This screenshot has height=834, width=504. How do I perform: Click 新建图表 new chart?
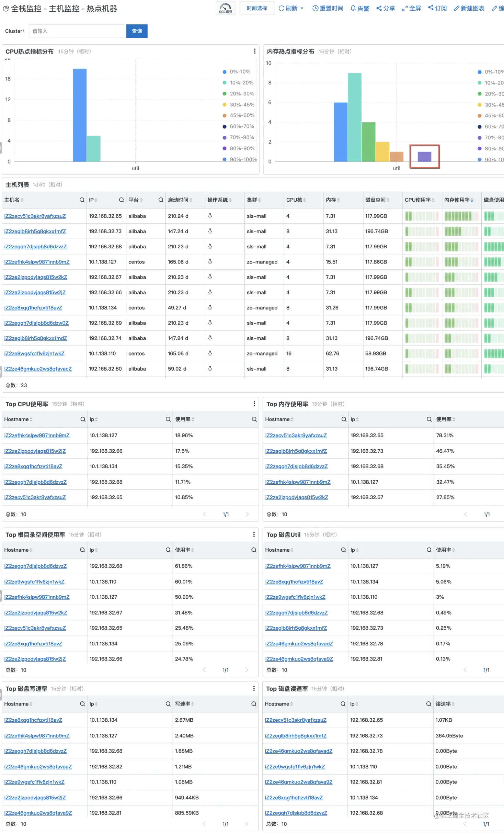[469, 8]
